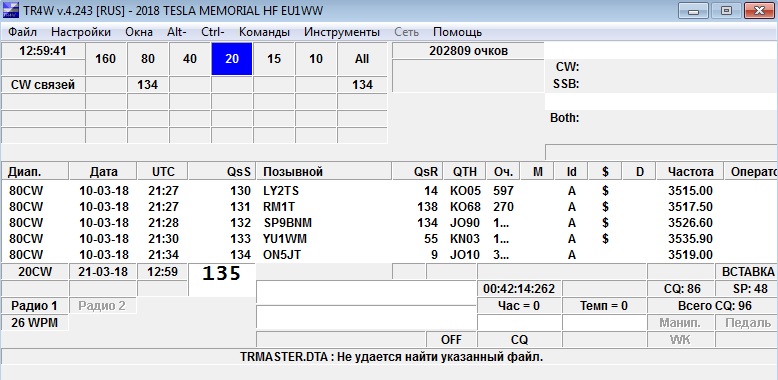Image resolution: width=778 pixels, height=380 pixels.
Task: Open the Инструменты menu
Action: click(342, 32)
